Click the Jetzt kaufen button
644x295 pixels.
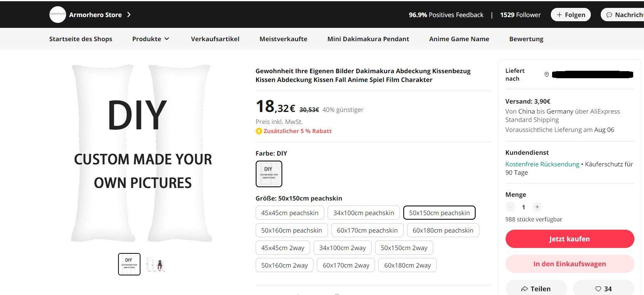(x=569, y=239)
